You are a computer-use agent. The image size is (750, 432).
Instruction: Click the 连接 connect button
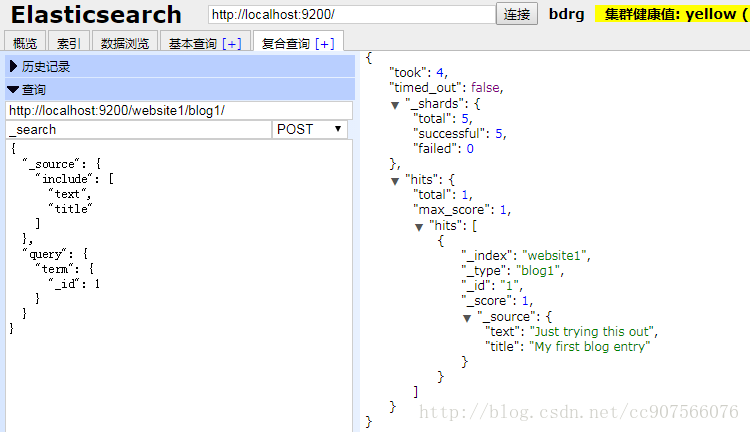[x=517, y=14]
